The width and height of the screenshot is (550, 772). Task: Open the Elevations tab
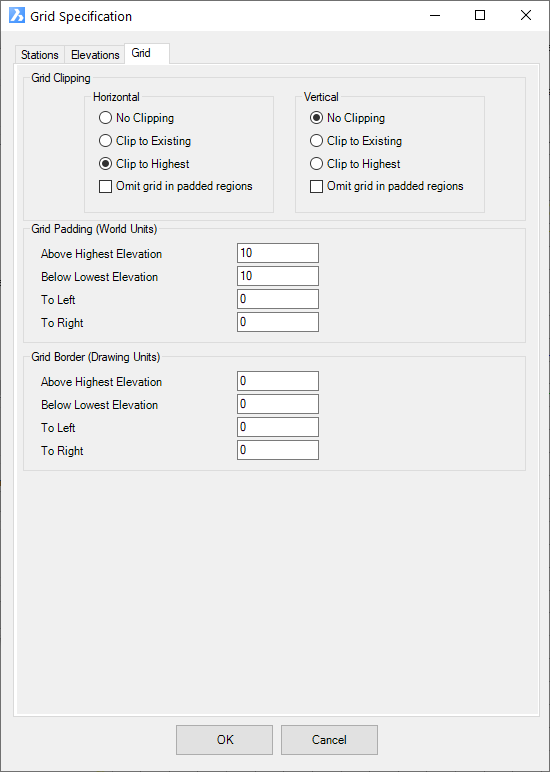[95, 55]
